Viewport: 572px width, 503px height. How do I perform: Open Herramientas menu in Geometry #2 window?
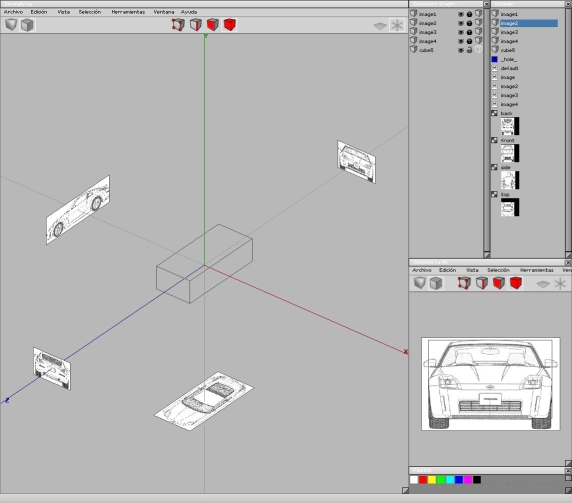[x=537, y=270]
